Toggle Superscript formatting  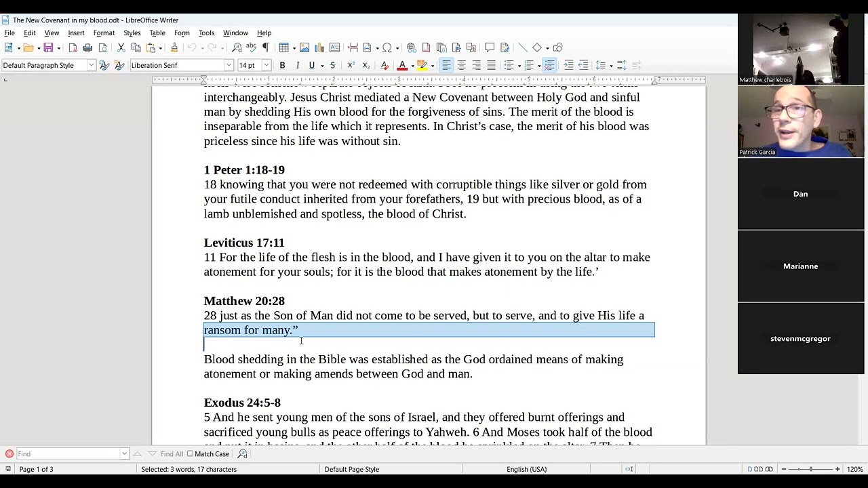click(351, 65)
